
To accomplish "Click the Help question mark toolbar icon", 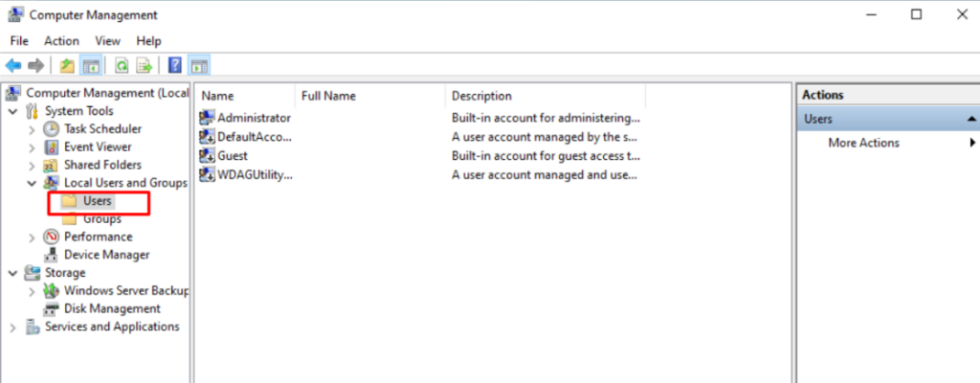I will (176, 65).
